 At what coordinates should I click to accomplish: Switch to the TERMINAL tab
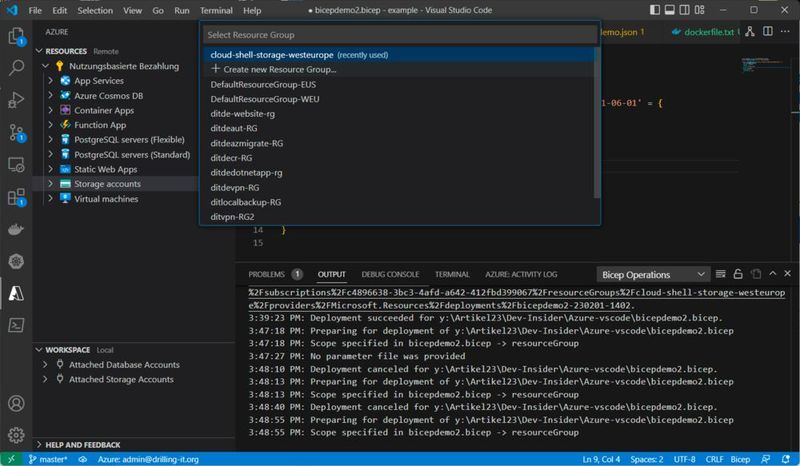pyautogui.click(x=452, y=274)
